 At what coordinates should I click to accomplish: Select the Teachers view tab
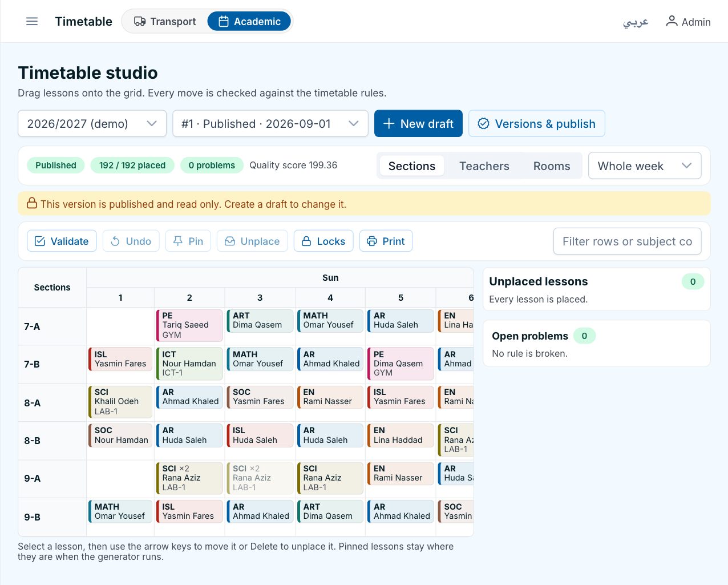click(x=484, y=166)
